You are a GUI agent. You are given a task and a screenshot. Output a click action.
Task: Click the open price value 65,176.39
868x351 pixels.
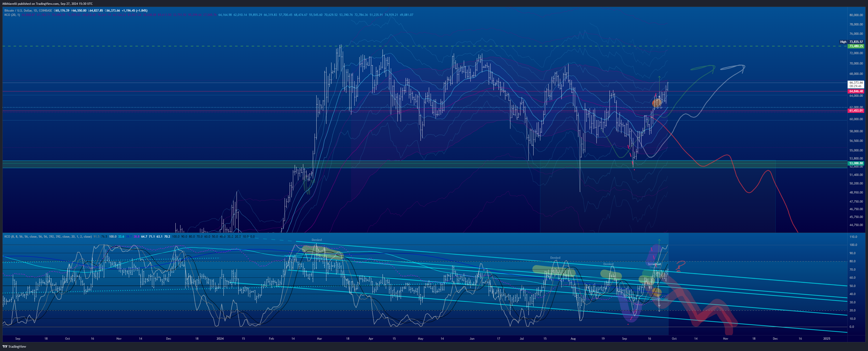pyautogui.click(x=63, y=11)
